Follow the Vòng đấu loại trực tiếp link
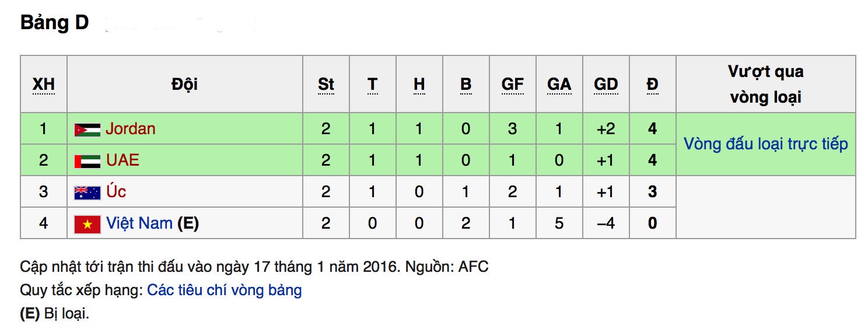Image resolution: width=868 pixels, height=329 pixels. [x=765, y=144]
